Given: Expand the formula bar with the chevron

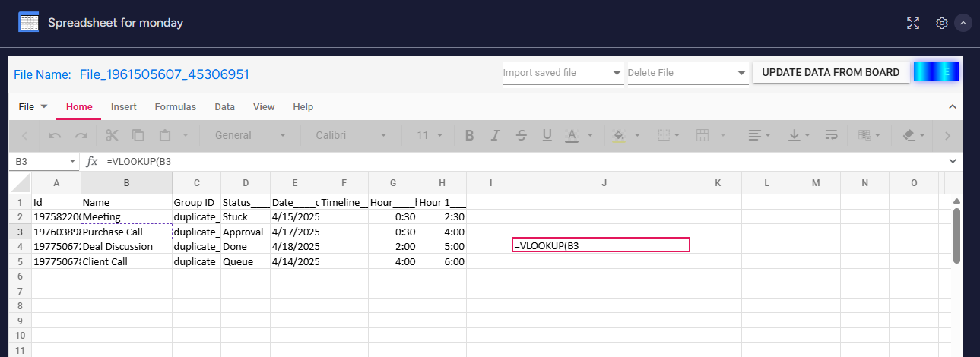Looking at the screenshot, I should tap(953, 161).
